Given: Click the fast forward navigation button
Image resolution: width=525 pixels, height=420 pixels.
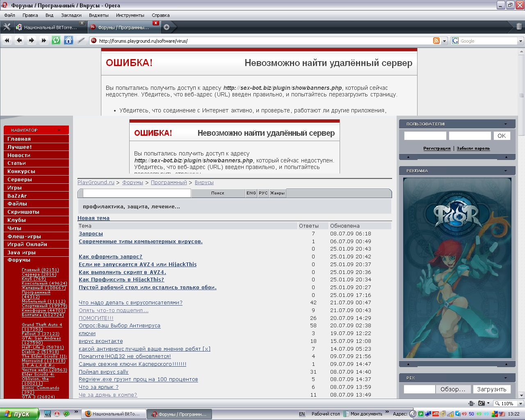Looking at the screenshot, I should click(x=44, y=40).
